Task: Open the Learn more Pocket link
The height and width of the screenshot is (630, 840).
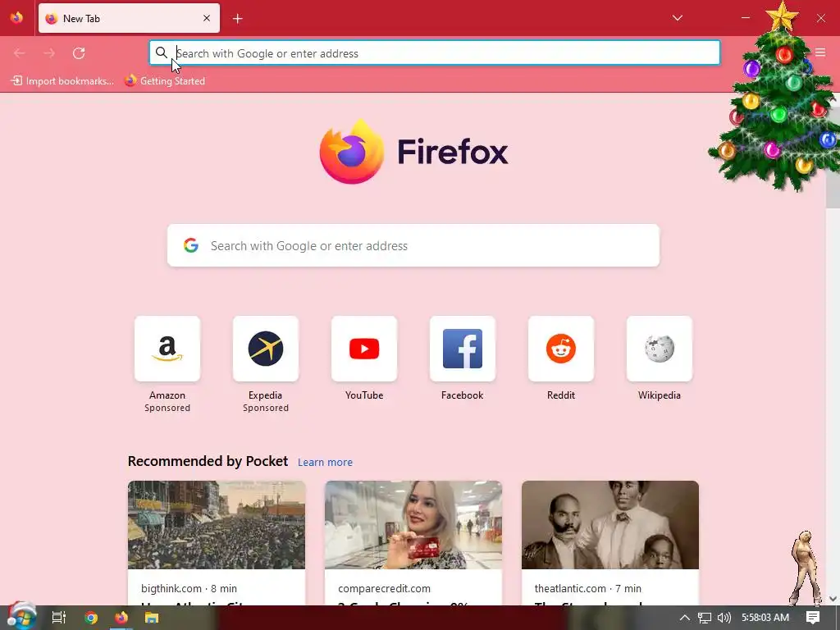Action: [325, 463]
